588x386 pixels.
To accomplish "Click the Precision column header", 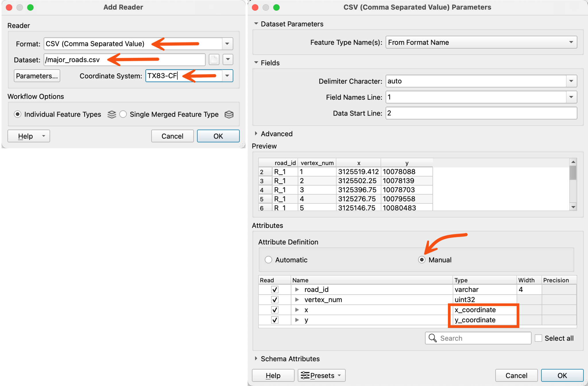I will (x=559, y=280).
